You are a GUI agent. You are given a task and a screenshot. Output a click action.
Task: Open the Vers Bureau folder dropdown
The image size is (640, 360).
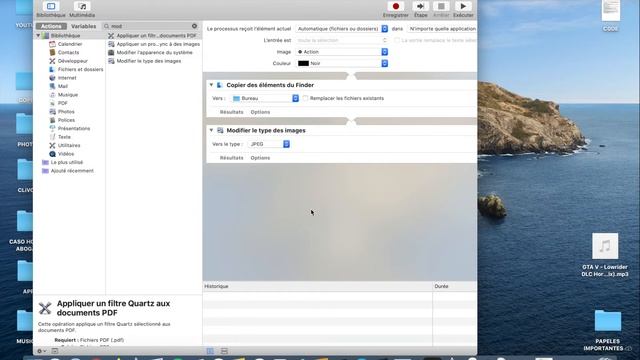[265, 98]
